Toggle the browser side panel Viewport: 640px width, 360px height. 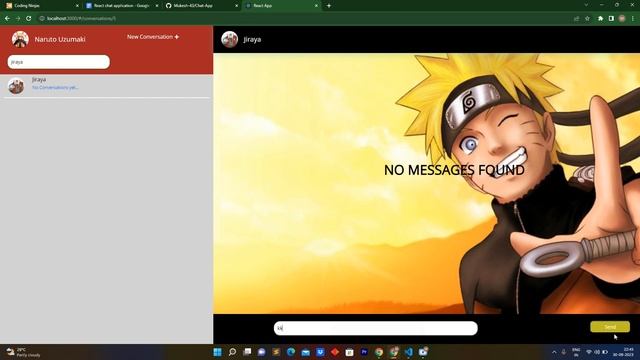click(x=611, y=18)
